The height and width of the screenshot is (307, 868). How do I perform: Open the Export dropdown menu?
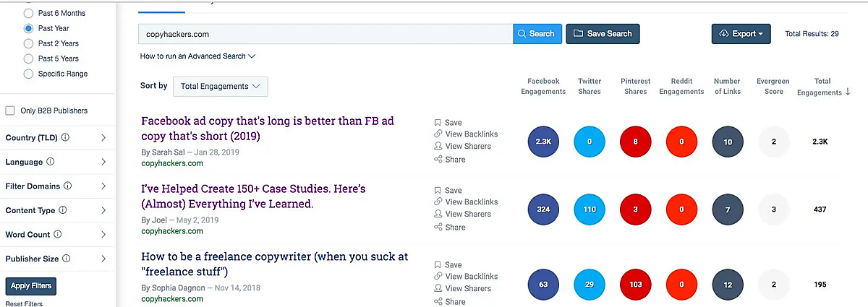741,34
